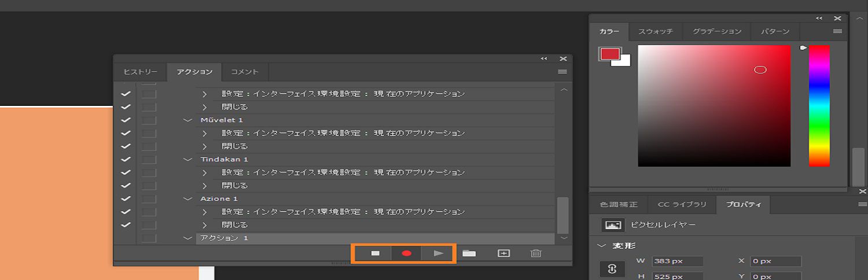Stop recording in the Actions panel
Image resolution: width=868 pixels, height=280 pixels.
pos(375,253)
